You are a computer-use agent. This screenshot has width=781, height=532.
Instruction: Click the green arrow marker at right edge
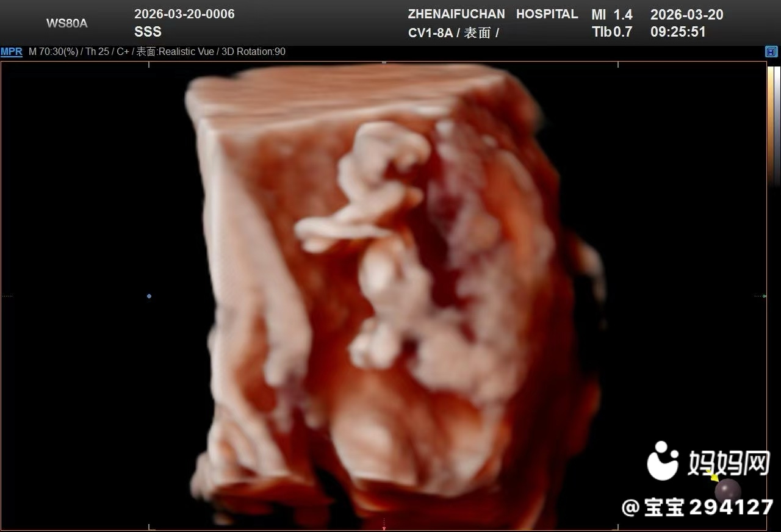(764, 297)
